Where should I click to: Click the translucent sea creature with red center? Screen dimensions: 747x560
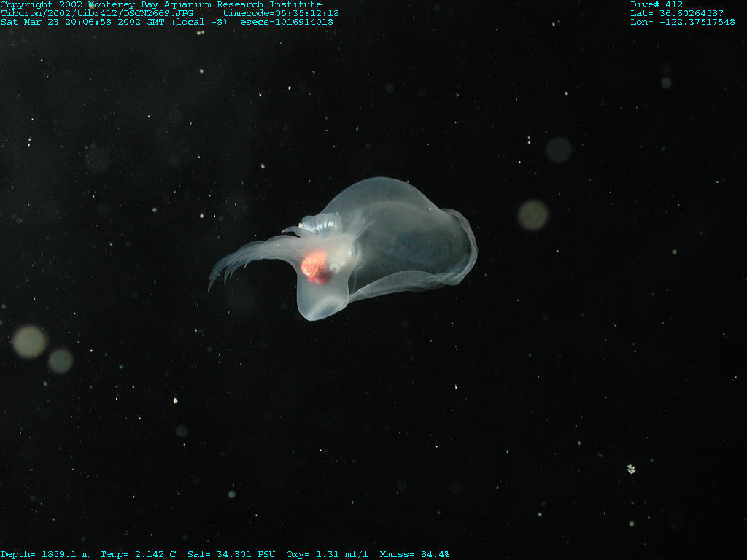tap(343, 249)
